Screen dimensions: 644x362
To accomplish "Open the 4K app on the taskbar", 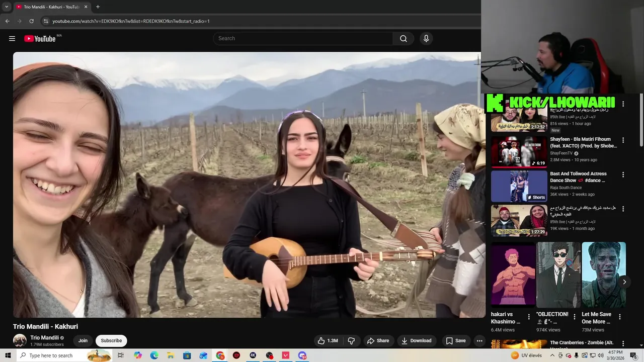I will tap(253, 355).
